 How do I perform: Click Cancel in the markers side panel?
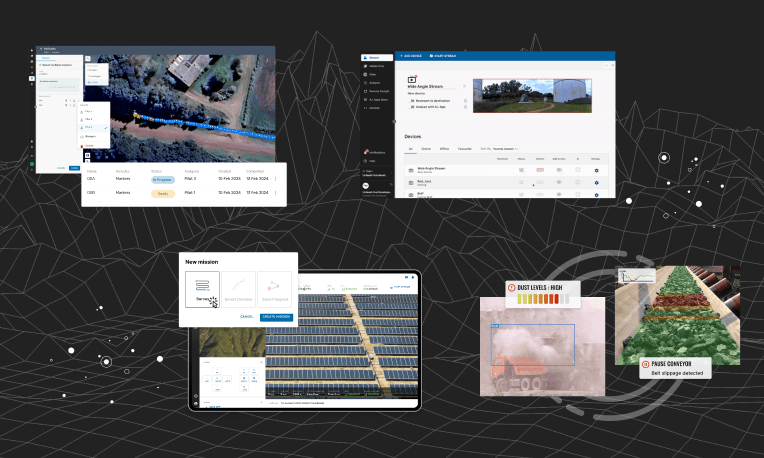coord(61,168)
